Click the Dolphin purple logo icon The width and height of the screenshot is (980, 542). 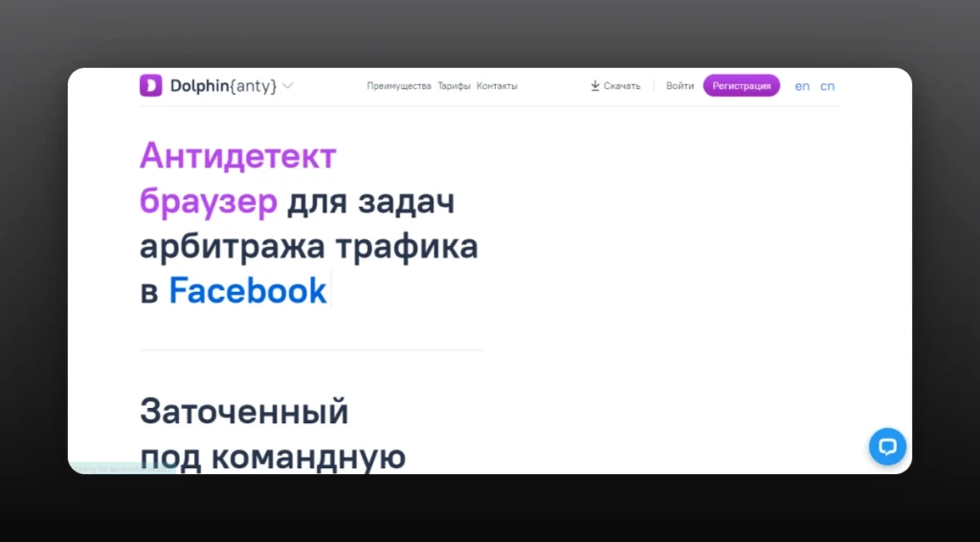click(x=150, y=85)
